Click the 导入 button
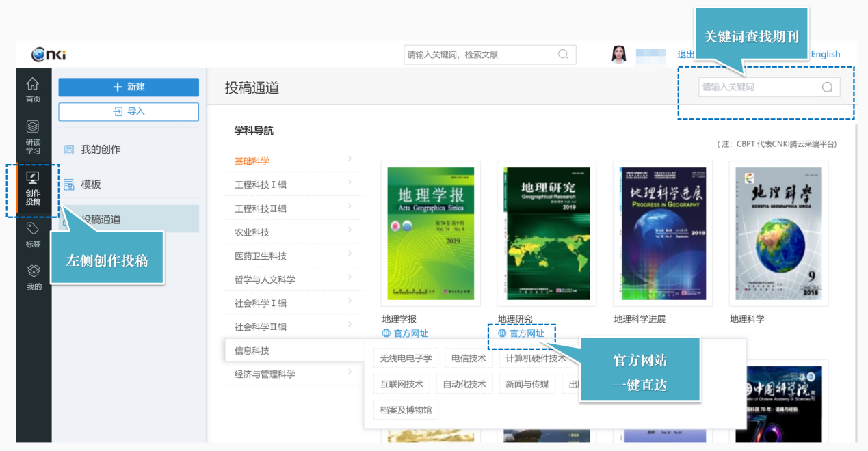 tap(129, 111)
